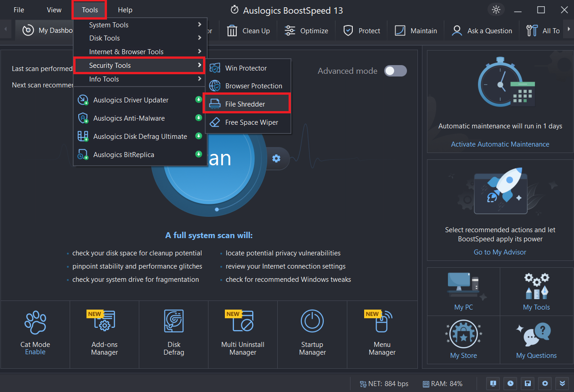Click the NET speed indicator in status bar
The image size is (574, 392).
click(384, 384)
